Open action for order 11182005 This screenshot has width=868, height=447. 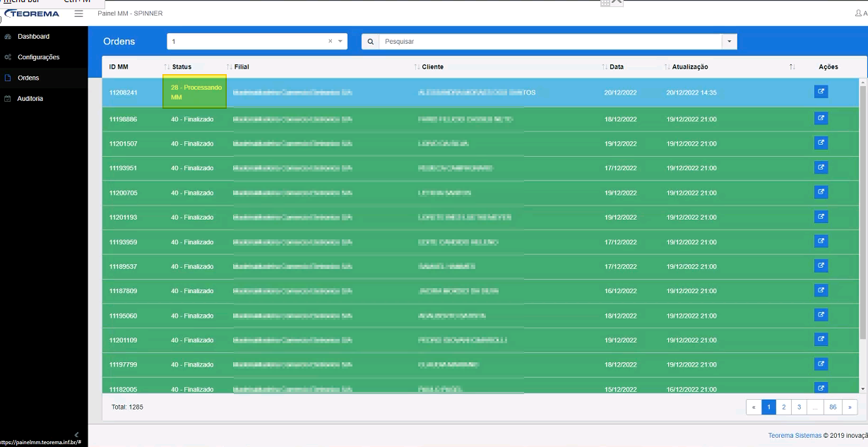pos(821,388)
